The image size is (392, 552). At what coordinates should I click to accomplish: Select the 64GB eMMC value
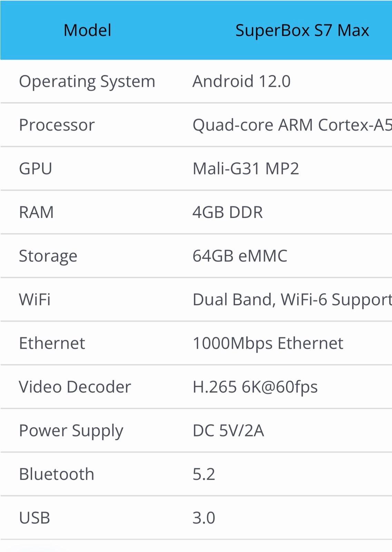tap(240, 256)
